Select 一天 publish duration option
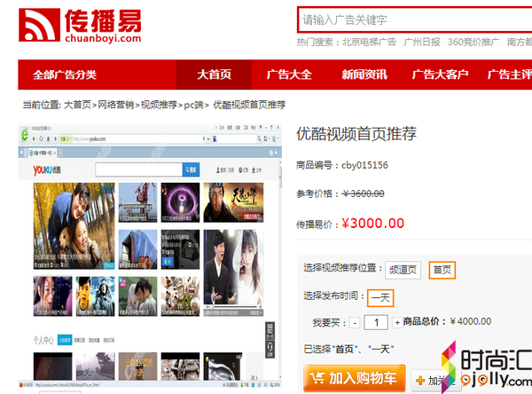The width and height of the screenshot is (532, 394). pyautogui.click(x=380, y=298)
